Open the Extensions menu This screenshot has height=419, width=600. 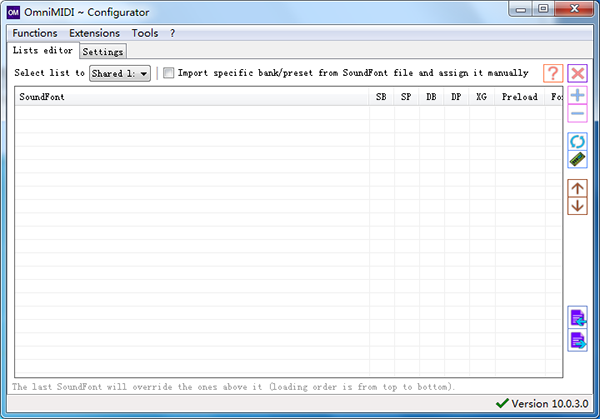(x=94, y=33)
